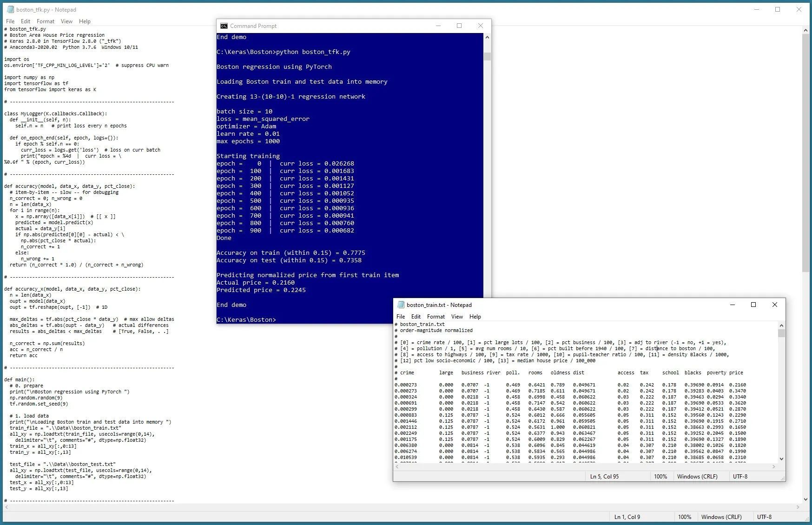Click boston_train.txt Notepad title bar icon
Viewport: 812px width, 525px height.
[x=401, y=305]
